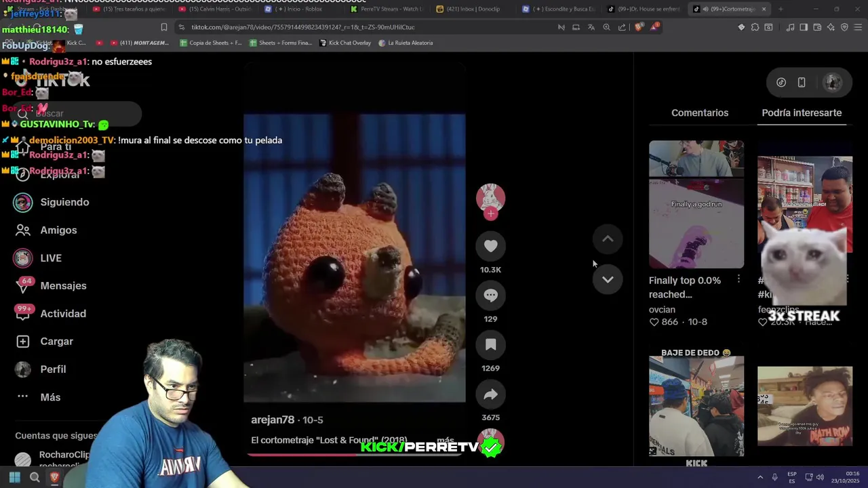The image size is (868, 488).
Task: Switch to the Comentarios tab
Action: (x=700, y=113)
